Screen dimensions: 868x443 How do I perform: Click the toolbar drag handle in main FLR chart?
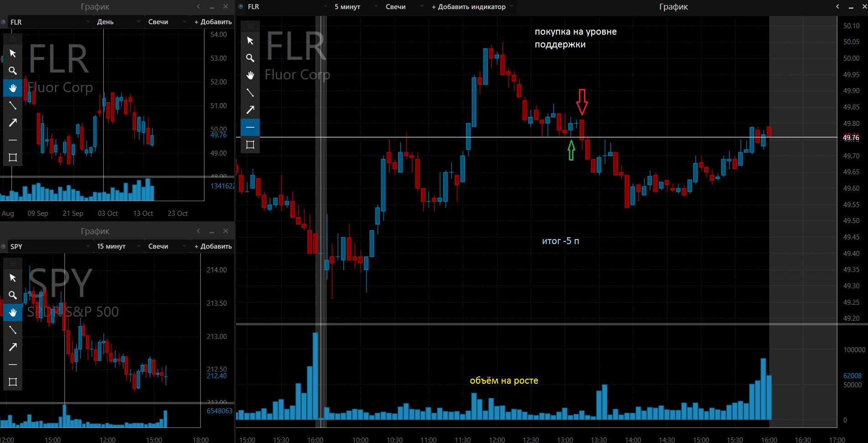coord(250,26)
